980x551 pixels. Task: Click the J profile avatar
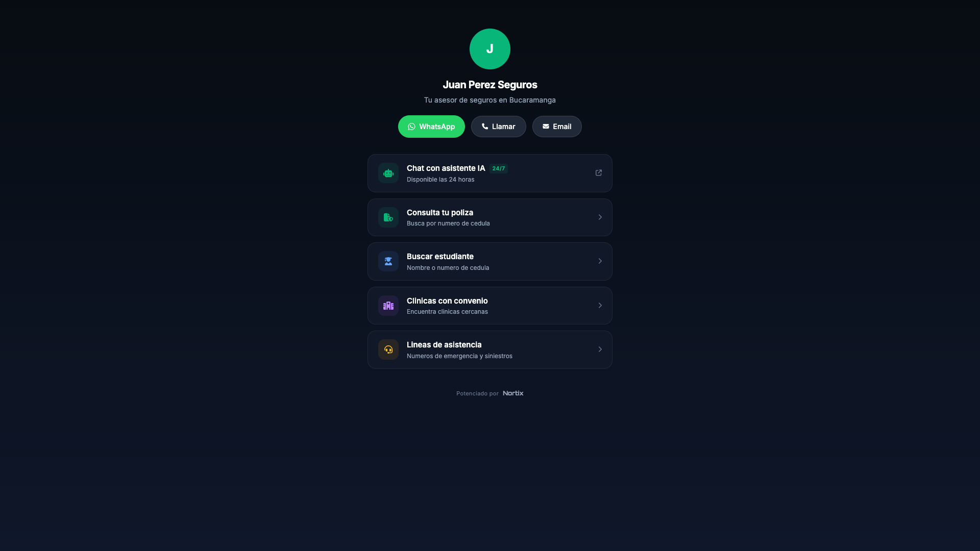point(489,48)
